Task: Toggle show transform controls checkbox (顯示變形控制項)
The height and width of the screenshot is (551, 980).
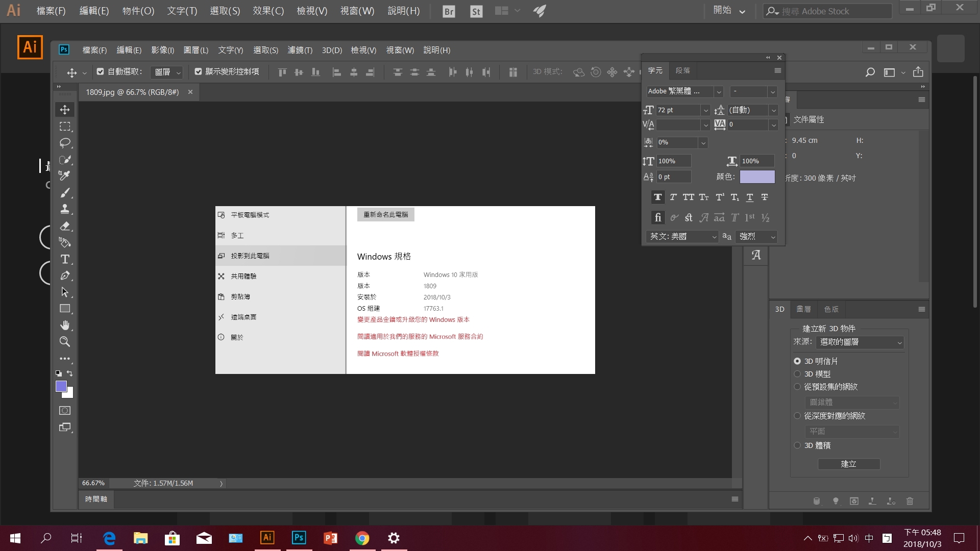Action: 198,71
